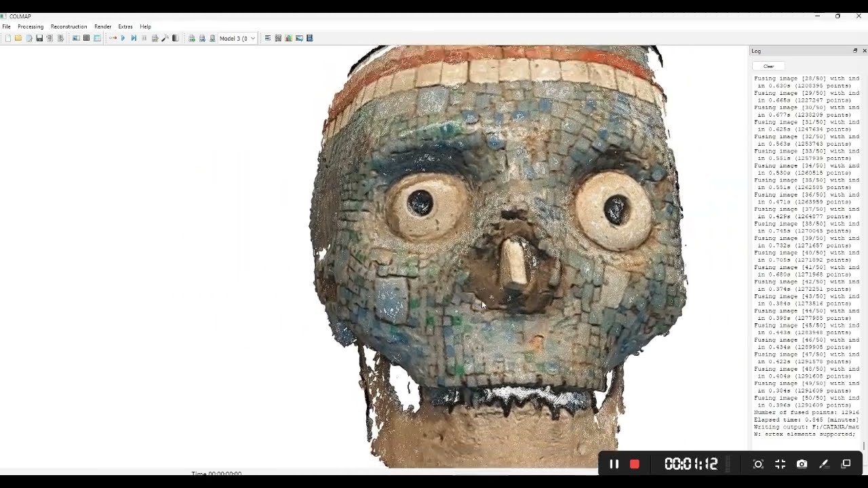
Task: Open project with the folder icon
Action: coord(18,39)
